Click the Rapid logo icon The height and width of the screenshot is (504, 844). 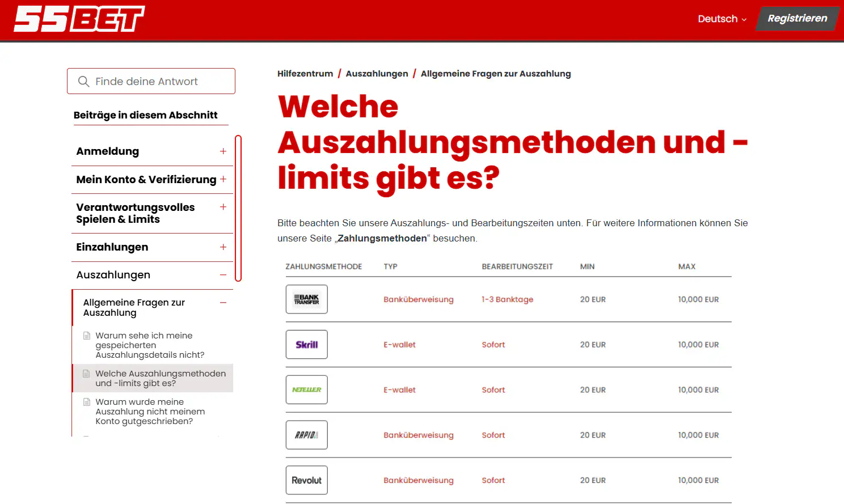tap(307, 435)
